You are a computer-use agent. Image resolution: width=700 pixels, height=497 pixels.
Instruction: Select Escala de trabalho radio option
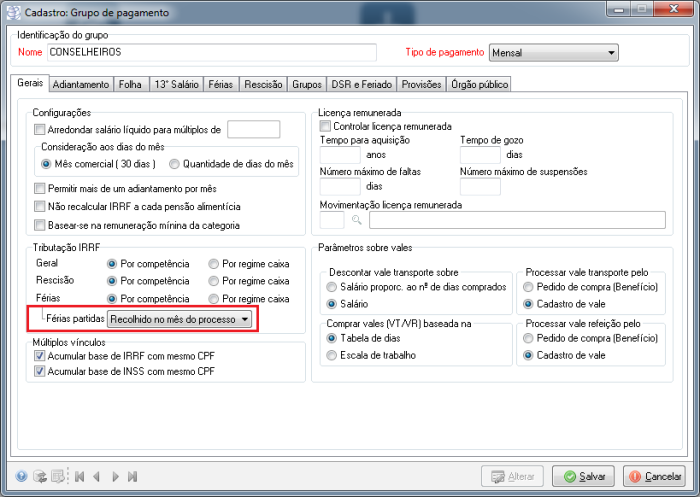(x=333, y=356)
